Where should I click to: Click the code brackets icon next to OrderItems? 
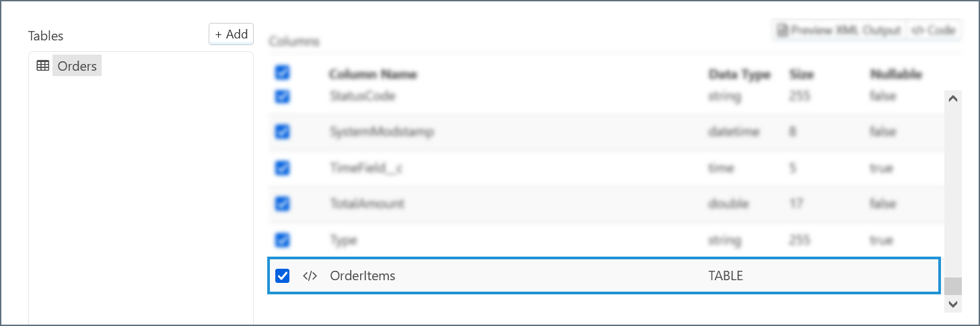click(310, 275)
